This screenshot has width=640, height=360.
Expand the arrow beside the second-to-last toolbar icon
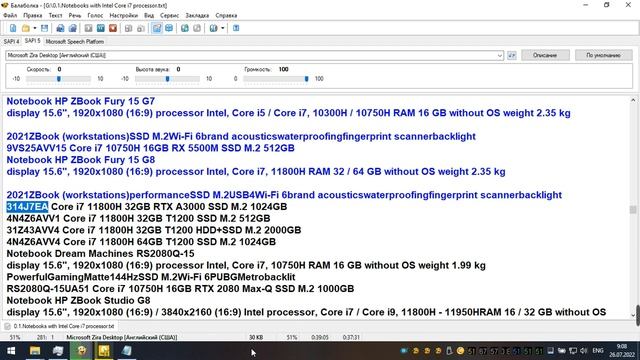pos(223,28)
